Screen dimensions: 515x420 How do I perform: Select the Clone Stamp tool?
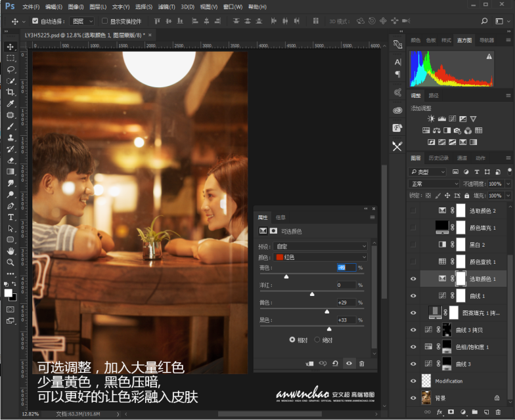click(x=11, y=138)
